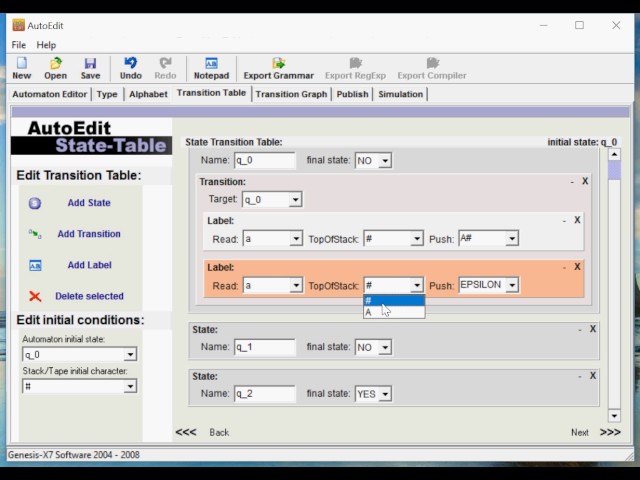Click the q_2 Name field
This screenshot has height=480, width=640.
tap(264, 394)
